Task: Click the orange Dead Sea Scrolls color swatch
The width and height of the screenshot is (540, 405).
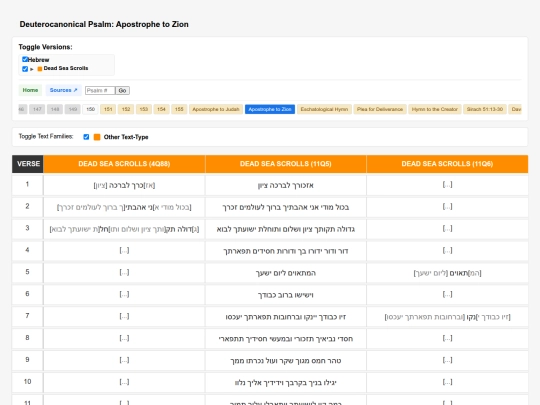Action: (40, 69)
